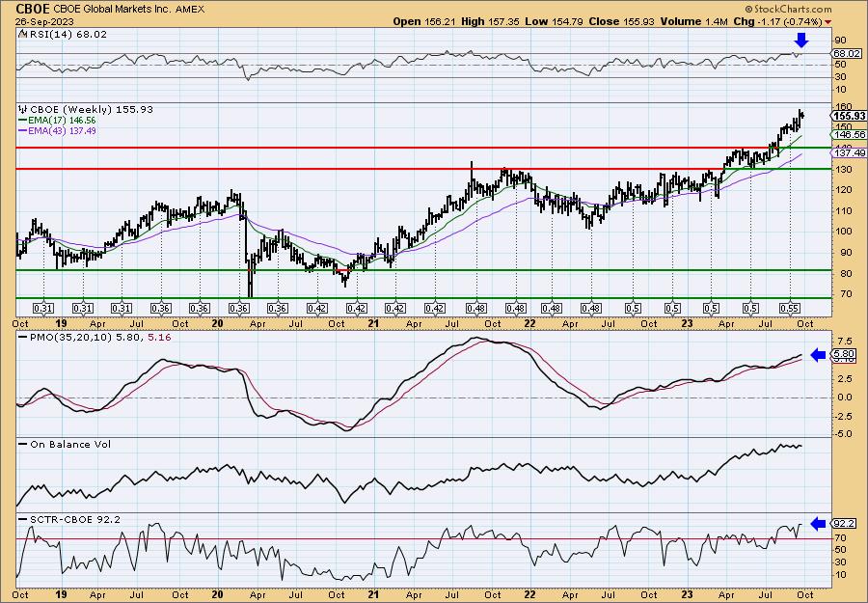Click the 137.49 EMA tag on the right axis
The height and width of the screenshot is (603, 868).
coord(849,152)
